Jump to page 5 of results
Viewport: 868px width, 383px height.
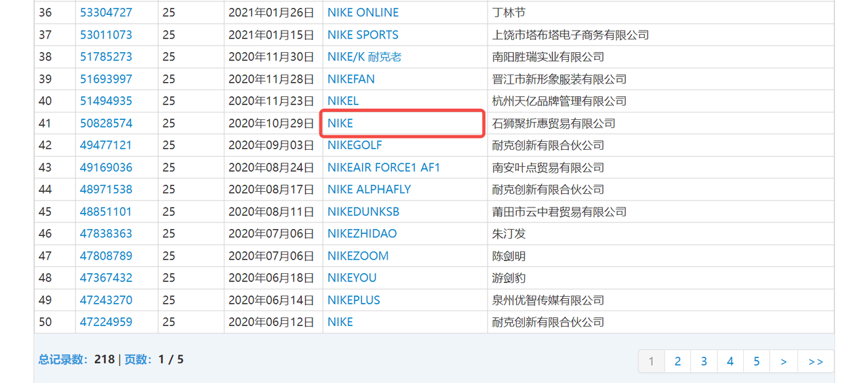point(757,361)
